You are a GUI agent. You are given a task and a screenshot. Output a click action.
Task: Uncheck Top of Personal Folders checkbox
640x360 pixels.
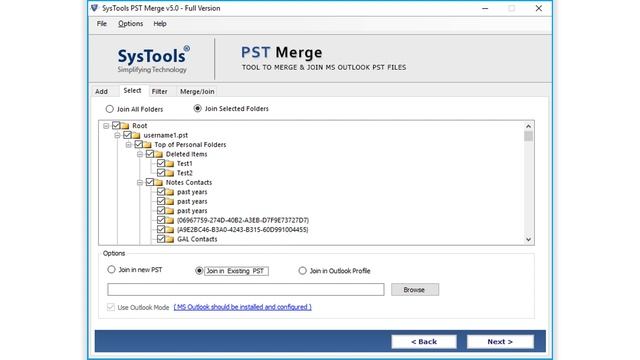pos(138,144)
